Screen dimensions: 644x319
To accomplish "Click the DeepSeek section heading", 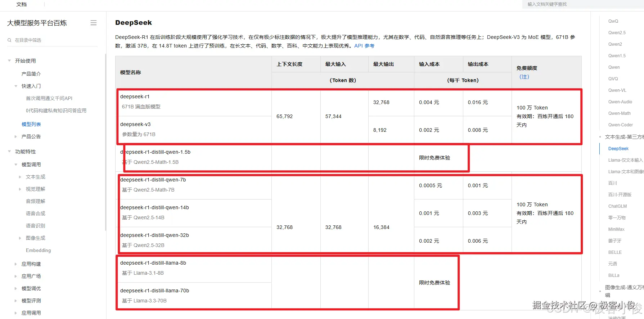I will (134, 23).
